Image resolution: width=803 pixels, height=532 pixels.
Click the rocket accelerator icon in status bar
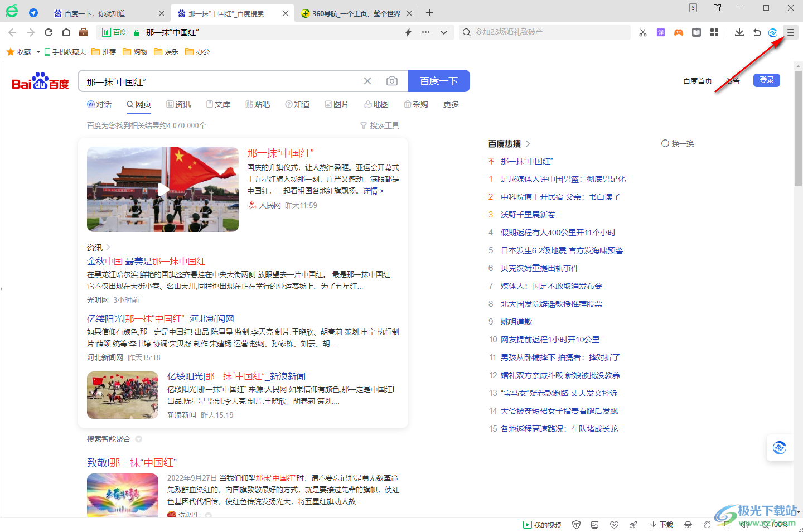[633, 525]
